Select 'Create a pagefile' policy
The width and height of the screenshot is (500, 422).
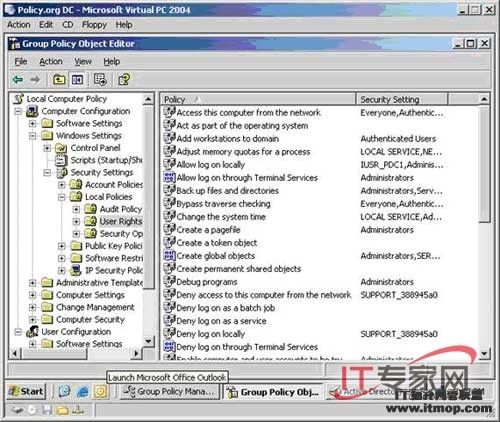click(x=208, y=230)
